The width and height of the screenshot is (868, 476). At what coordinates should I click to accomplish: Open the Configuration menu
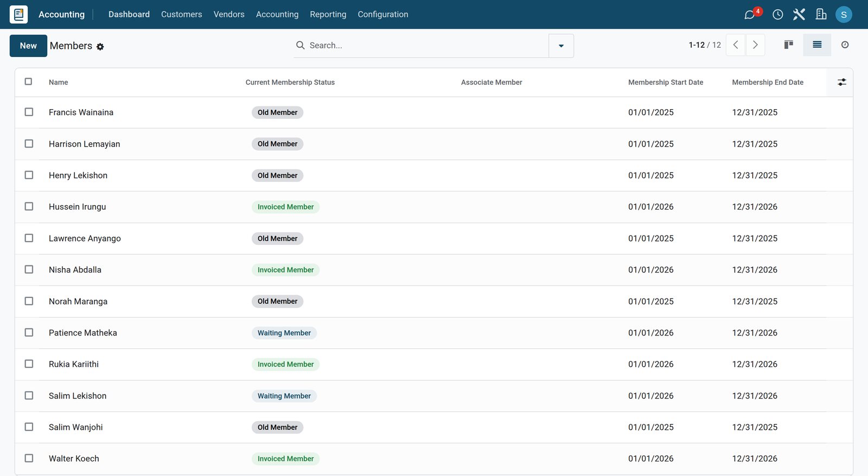[x=383, y=15]
